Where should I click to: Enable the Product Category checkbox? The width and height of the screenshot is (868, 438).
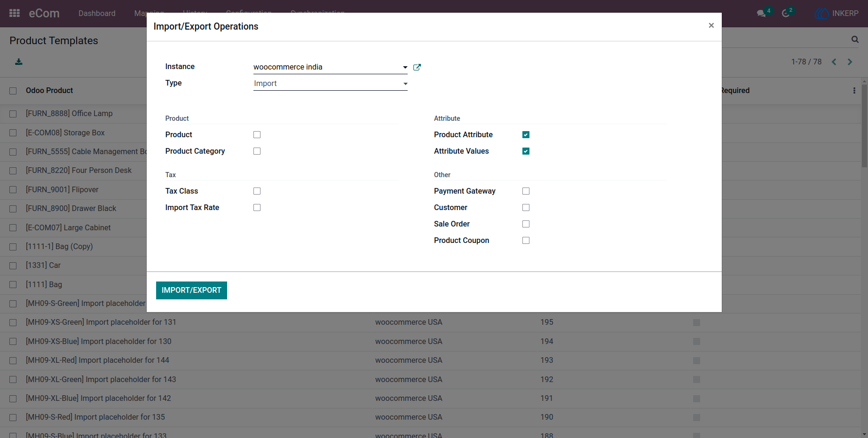click(x=257, y=151)
